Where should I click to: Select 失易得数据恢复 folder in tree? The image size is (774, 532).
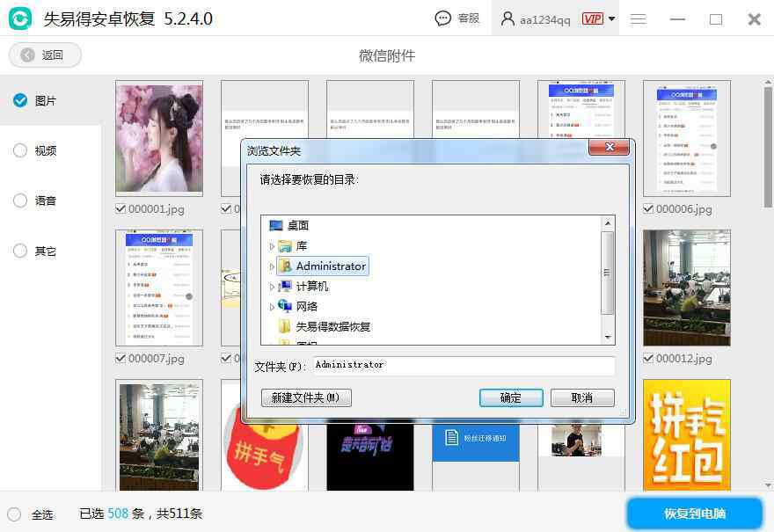[x=333, y=327]
